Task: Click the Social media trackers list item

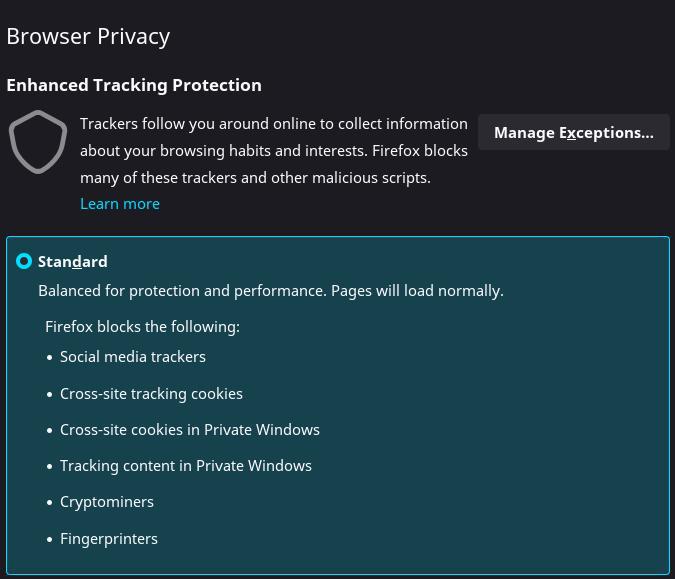Action: (x=133, y=356)
